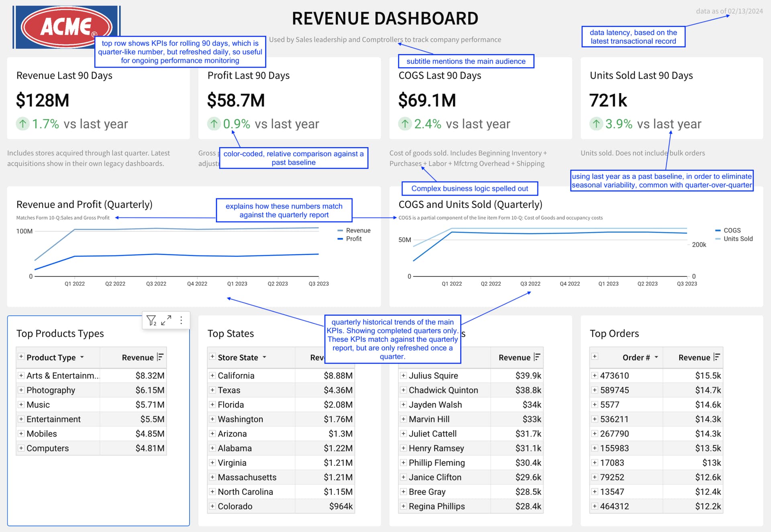Open the filter panel on Top Products Types
The height and width of the screenshot is (532, 771).
click(151, 320)
